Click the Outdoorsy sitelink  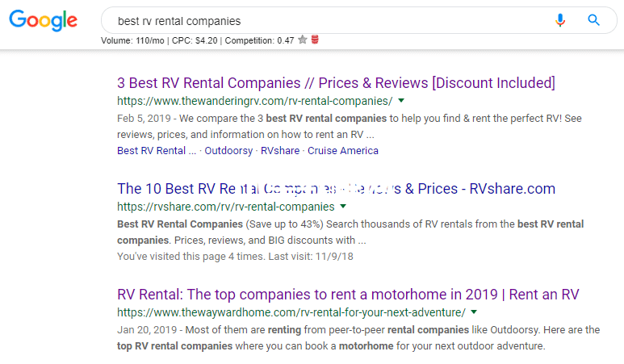coord(228,150)
